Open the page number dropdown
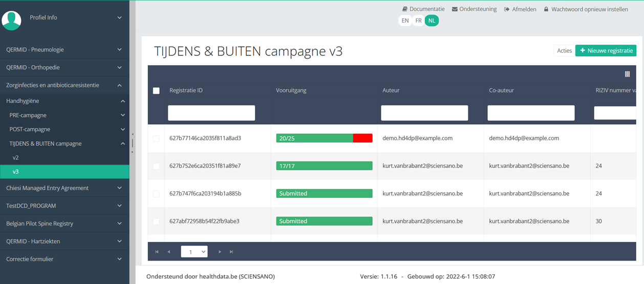This screenshot has height=284, width=644. 194,252
